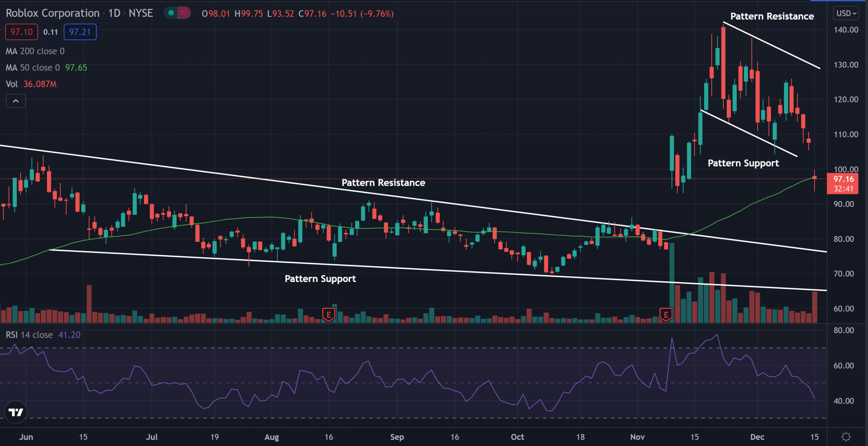868x446 pixels.
Task: Select the MA 50 close indicator label
Action: [x=33, y=68]
